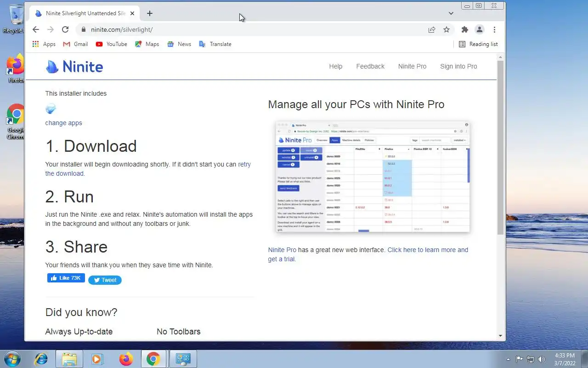Open the Gmail bookmark

[76, 44]
